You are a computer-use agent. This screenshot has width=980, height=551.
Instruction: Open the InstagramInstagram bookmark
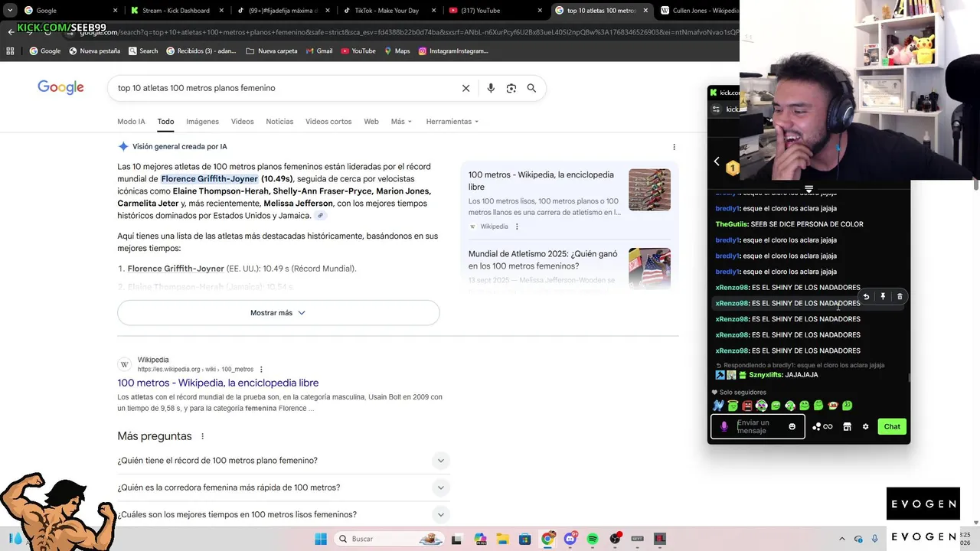pos(453,51)
